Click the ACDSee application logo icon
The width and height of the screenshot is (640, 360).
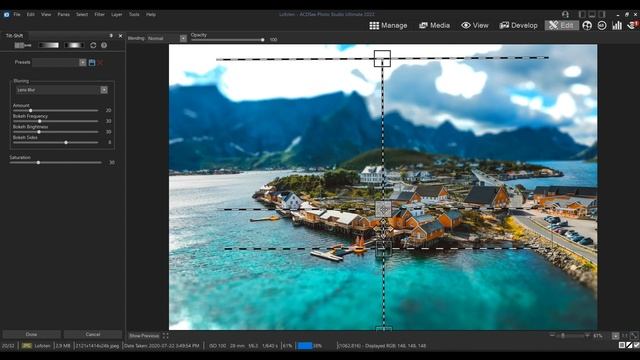click(6, 14)
